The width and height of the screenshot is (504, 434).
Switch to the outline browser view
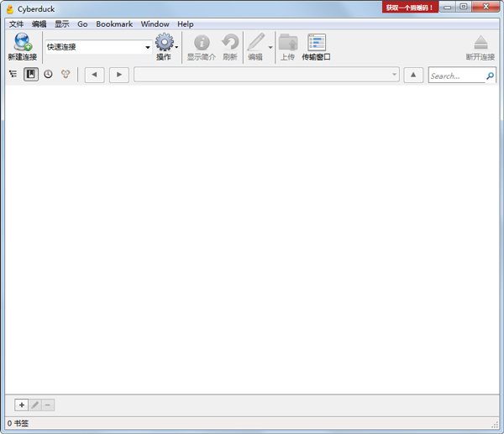(x=13, y=74)
